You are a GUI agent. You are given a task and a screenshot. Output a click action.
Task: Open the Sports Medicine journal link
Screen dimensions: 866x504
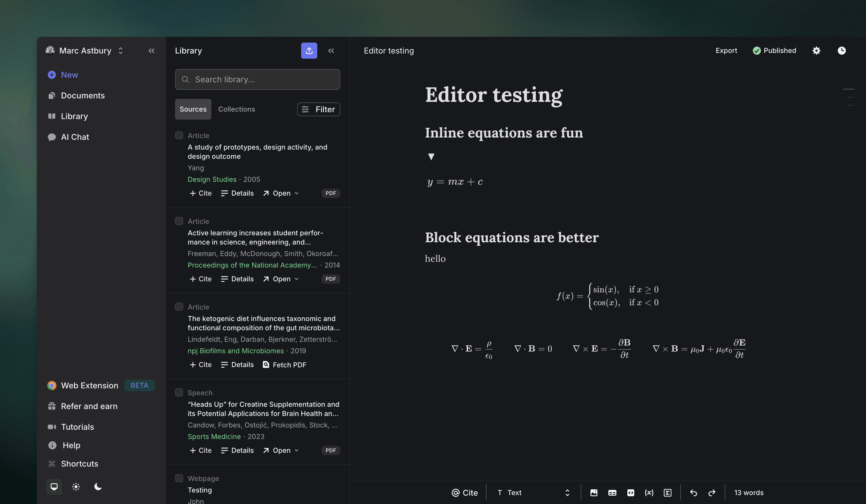click(214, 436)
